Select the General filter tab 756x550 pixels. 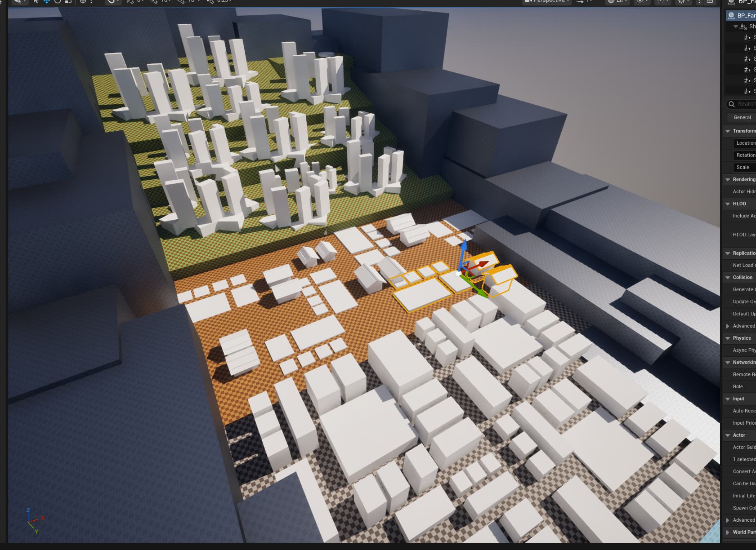click(742, 117)
